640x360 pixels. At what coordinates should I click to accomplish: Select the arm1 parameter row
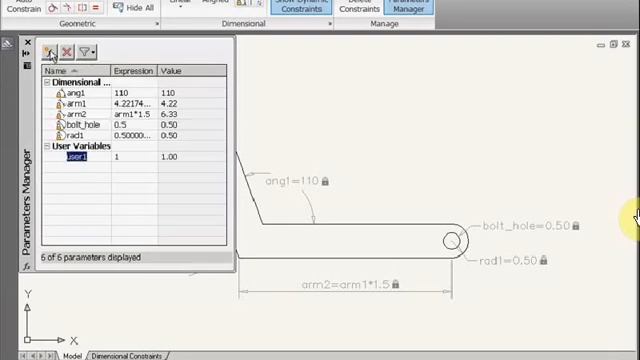click(x=134, y=104)
